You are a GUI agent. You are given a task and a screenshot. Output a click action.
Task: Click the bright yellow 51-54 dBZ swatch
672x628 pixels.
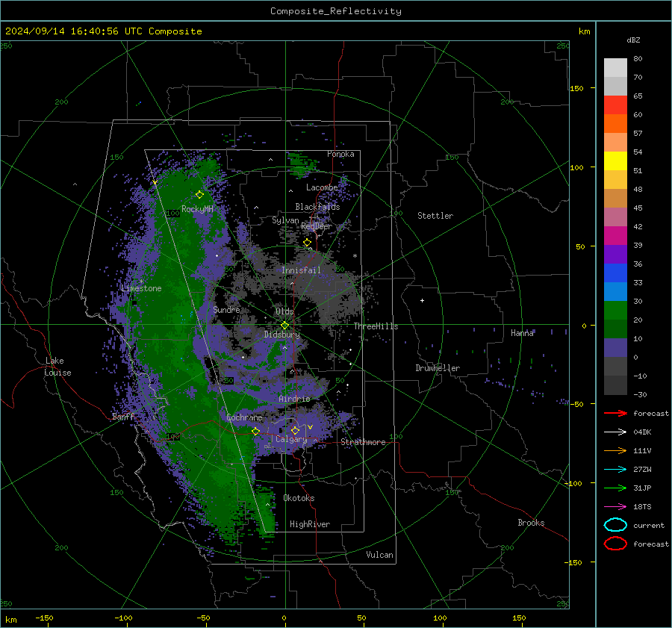coord(615,161)
